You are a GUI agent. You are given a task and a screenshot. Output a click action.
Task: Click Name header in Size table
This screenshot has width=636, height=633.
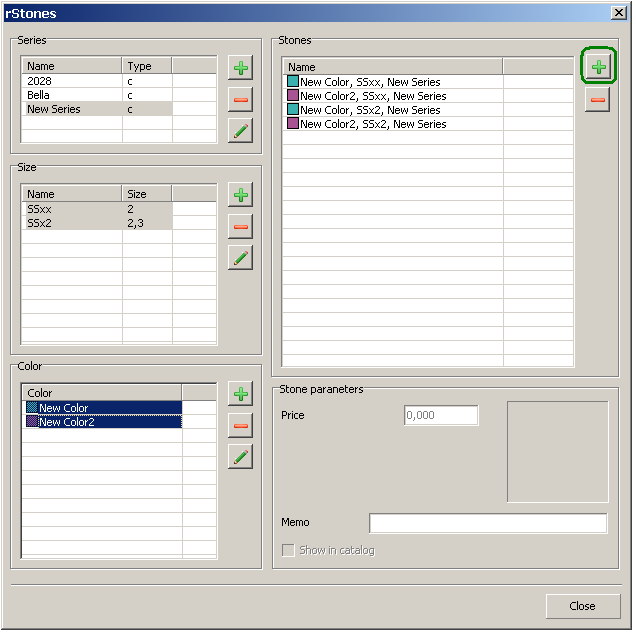tap(72, 194)
